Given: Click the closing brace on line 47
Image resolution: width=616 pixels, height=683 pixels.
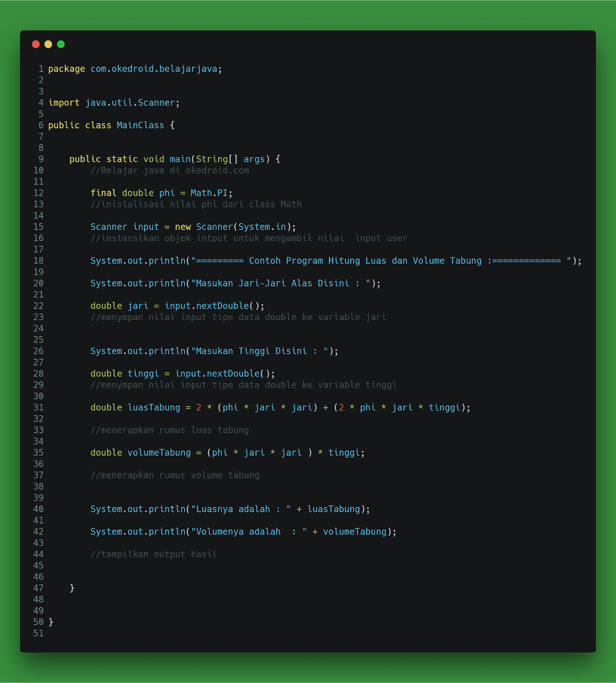Looking at the screenshot, I should (72, 588).
